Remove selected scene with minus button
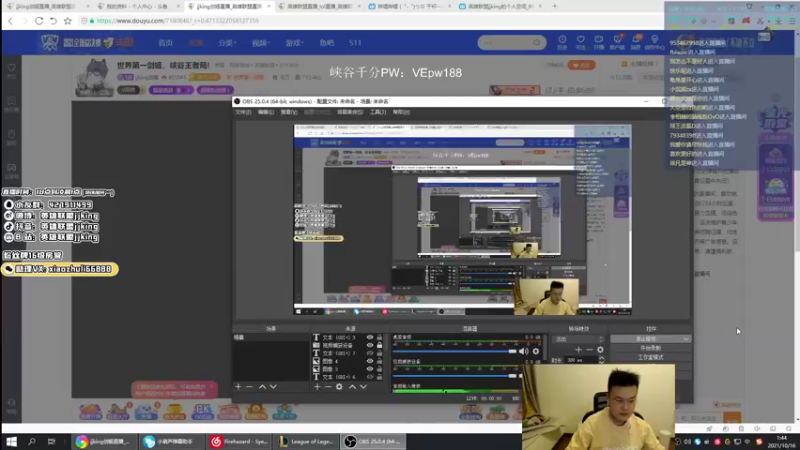800x450 pixels. click(249, 387)
